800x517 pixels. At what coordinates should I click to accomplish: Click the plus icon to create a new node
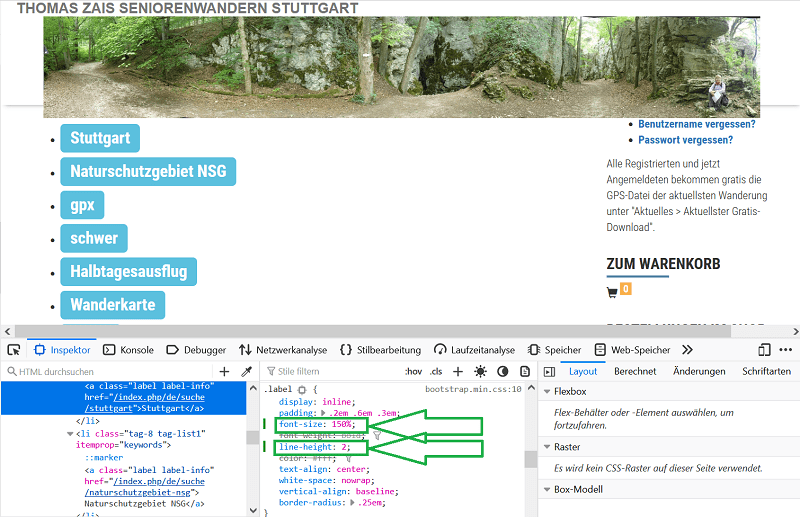pyautogui.click(x=224, y=371)
